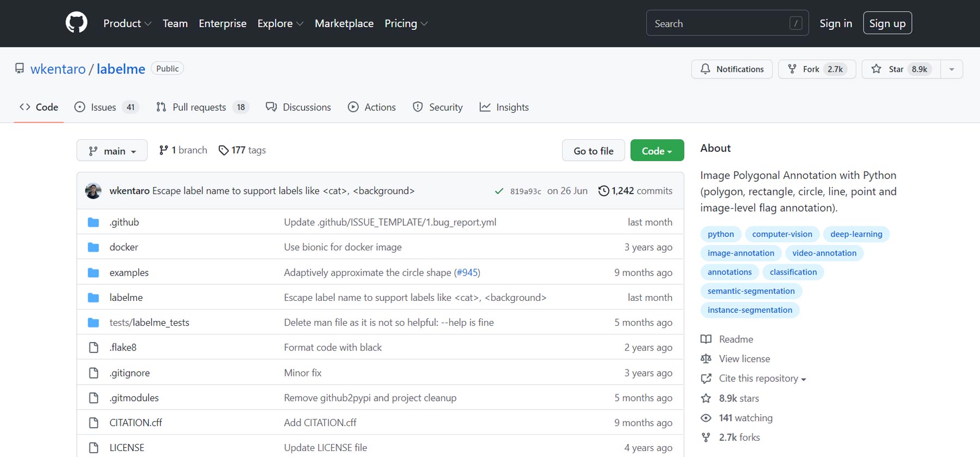Click the Sign up button
The width and height of the screenshot is (980, 457).
pyautogui.click(x=887, y=23)
